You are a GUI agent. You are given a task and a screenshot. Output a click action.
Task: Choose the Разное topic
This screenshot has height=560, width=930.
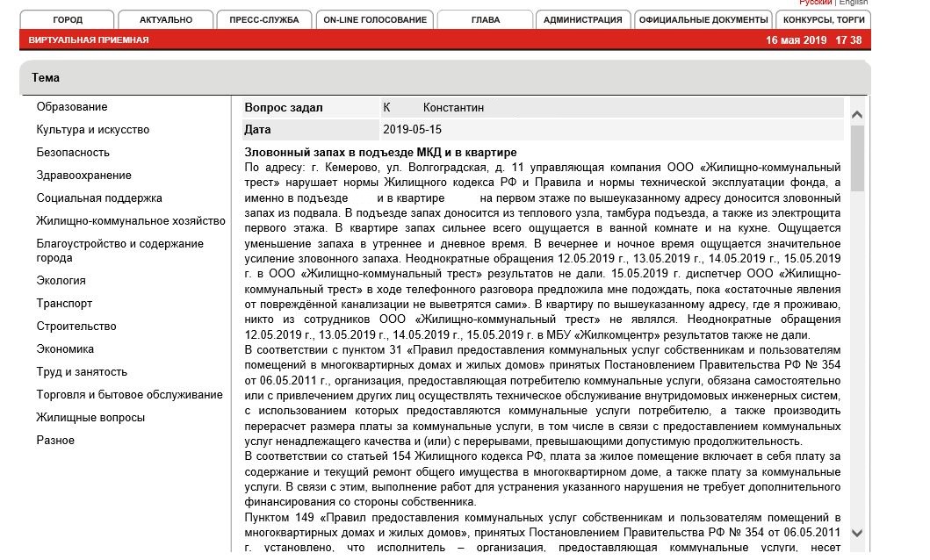[55, 441]
